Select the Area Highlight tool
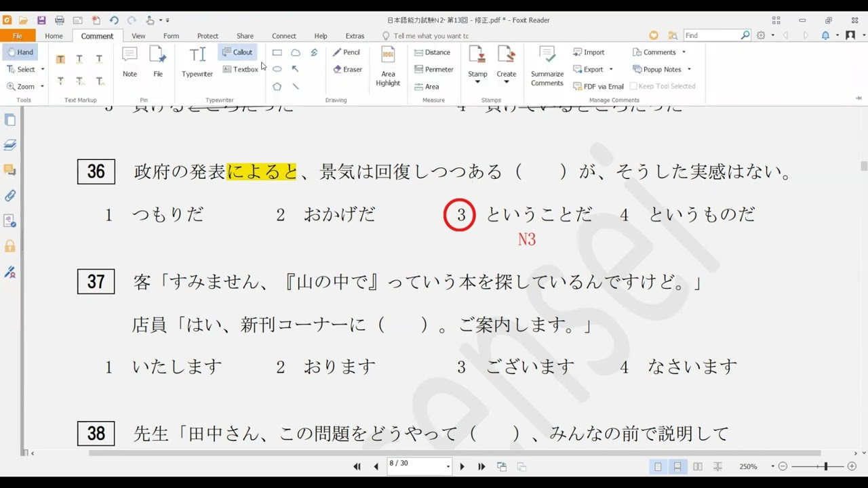Screen dimensions: 868x488 click(x=388, y=66)
